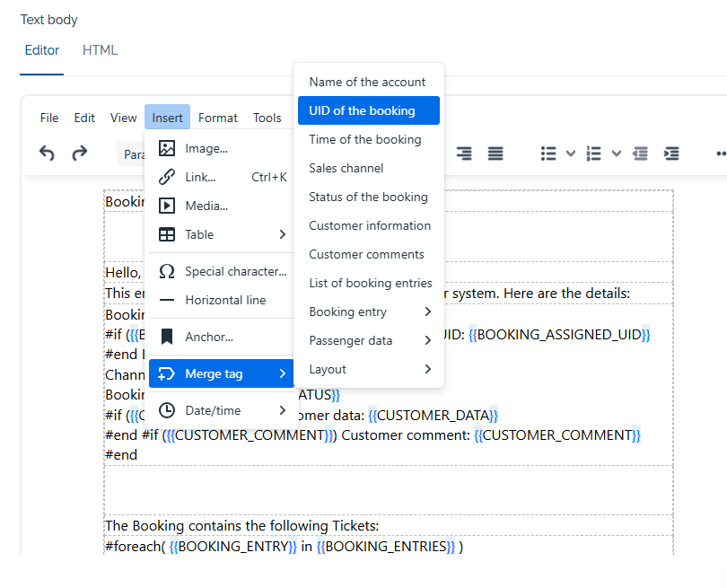This screenshot has width=727, height=588.
Task: Choose Link... Ctrl+K menu entry
Action: click(x=222, y=177)
